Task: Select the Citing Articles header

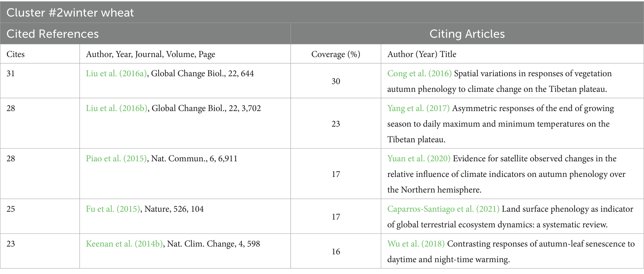Action: pyautogui.click(x=467, y=34)
